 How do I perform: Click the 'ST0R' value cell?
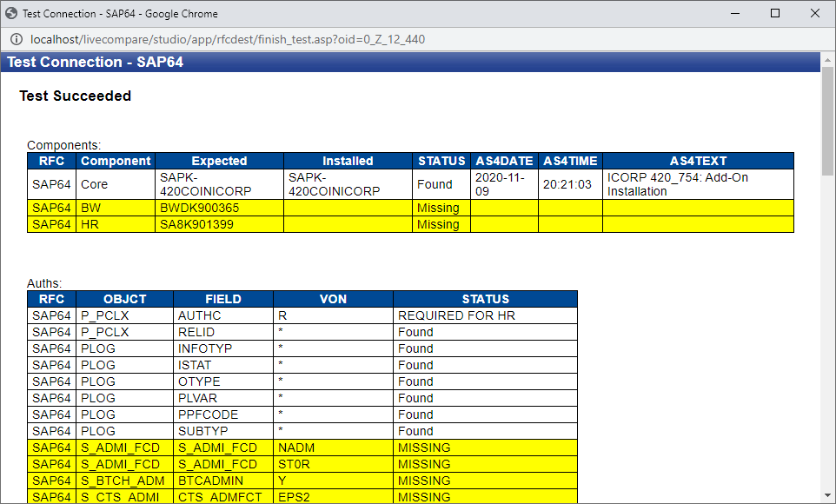point(333,465)
